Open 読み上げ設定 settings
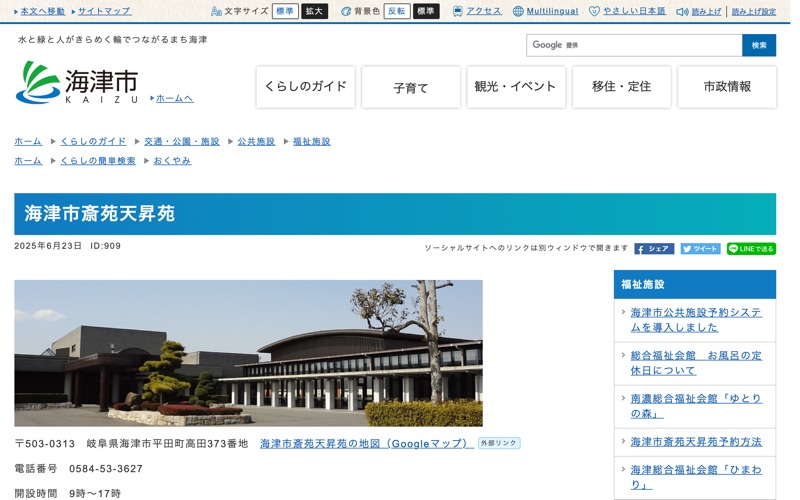Viewport: 800px width, 500px height. [x=754, y=12]
